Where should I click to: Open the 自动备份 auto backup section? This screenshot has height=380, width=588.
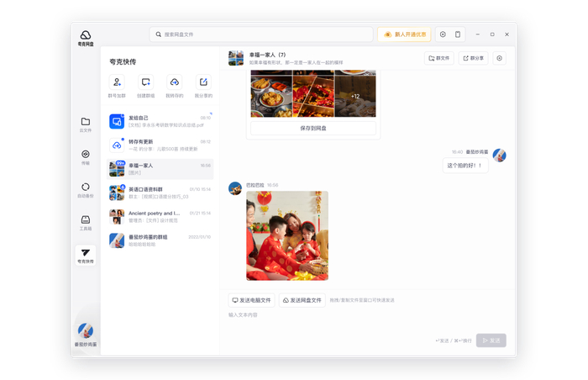click(x=86, y=190)
